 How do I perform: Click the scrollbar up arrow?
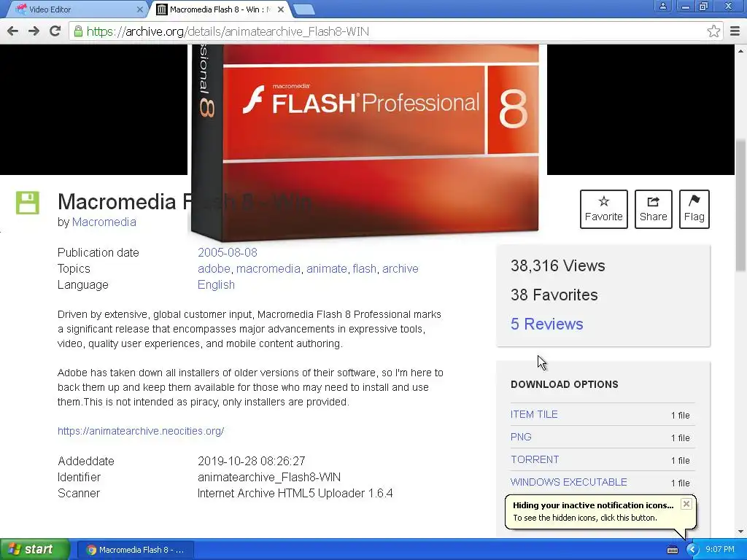[x=741, y=50]
